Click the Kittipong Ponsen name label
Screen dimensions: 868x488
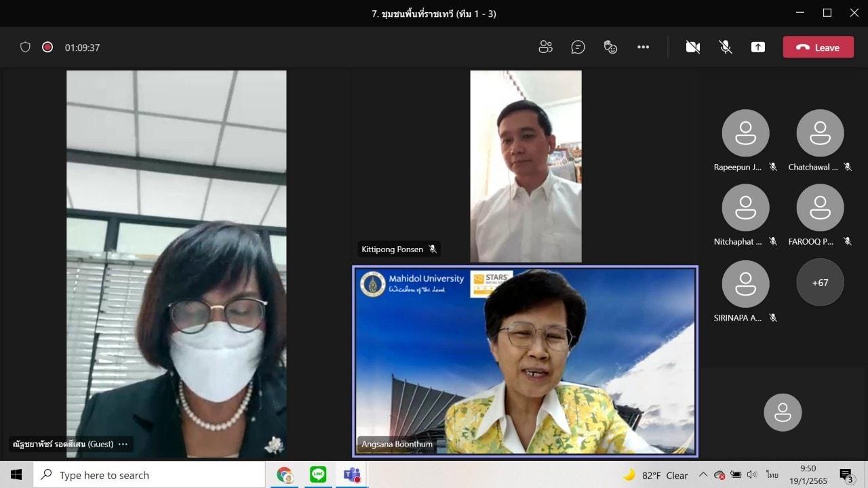pos(392,249)
